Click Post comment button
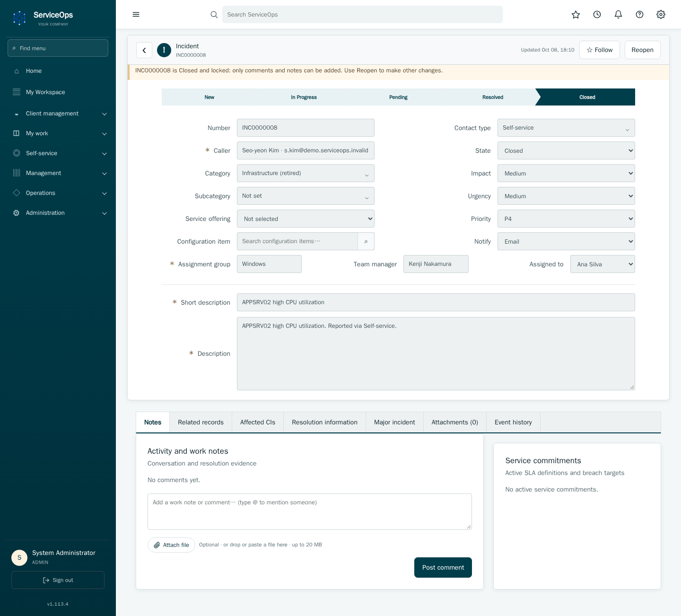The image size is (681, 616). pos(443,568)
